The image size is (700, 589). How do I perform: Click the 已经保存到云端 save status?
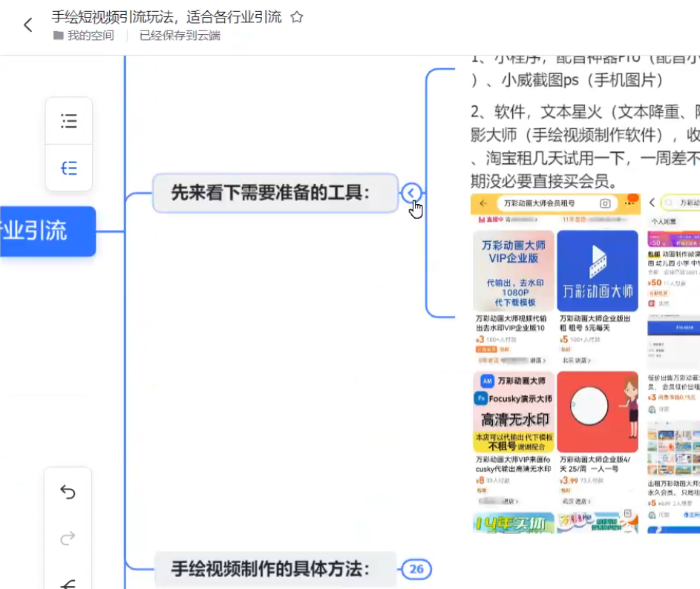coord(180,36)
